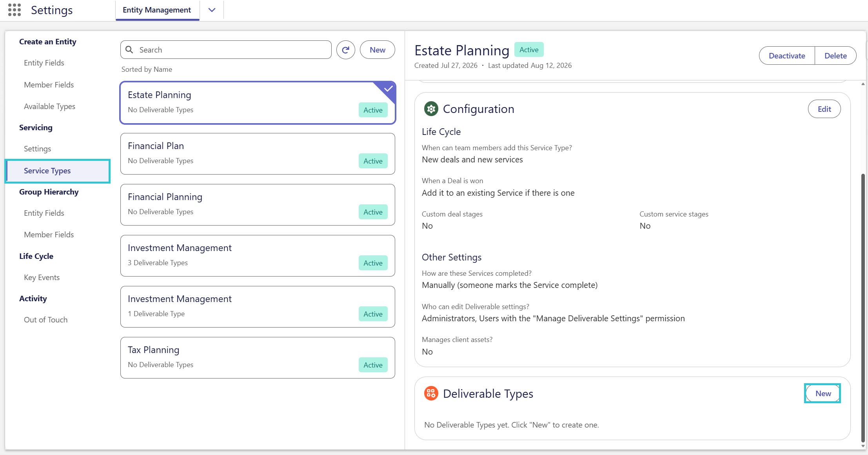
Task: Click the Deactivate button
Action: pyautogui.click(x=787, y=56)
